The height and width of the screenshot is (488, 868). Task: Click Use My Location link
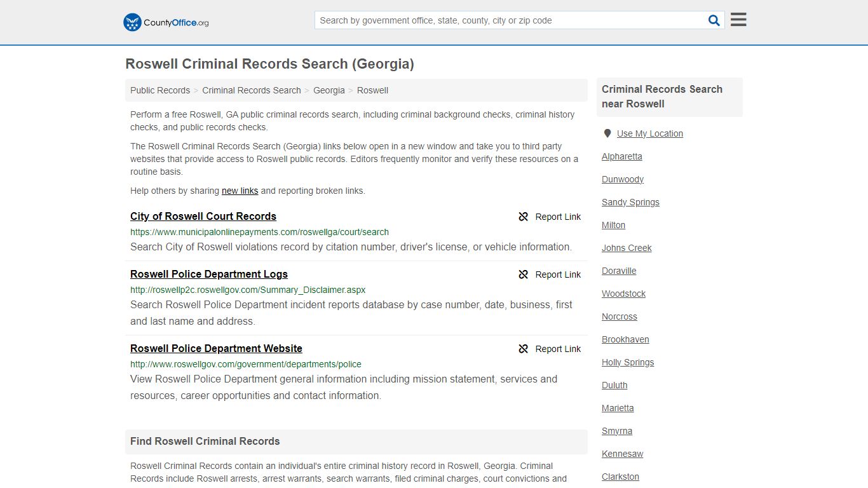click(650, 133)
